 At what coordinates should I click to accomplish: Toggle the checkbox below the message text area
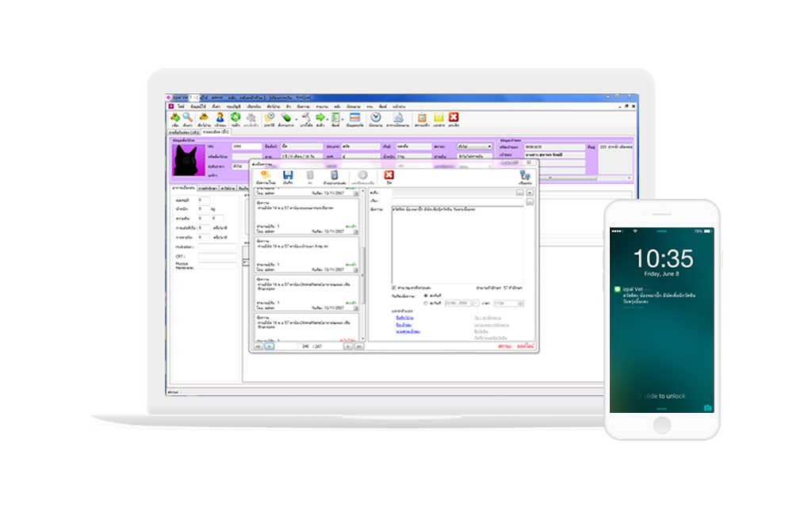coord(393,288)
